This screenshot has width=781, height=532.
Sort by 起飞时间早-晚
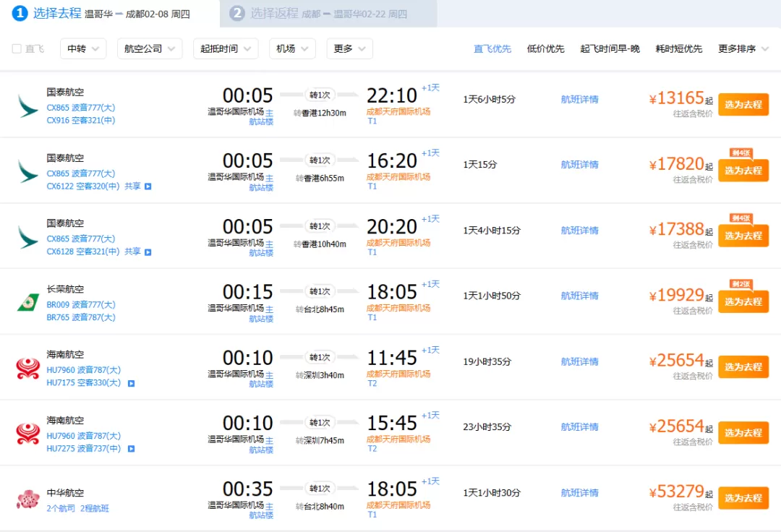tap(610, 48)
